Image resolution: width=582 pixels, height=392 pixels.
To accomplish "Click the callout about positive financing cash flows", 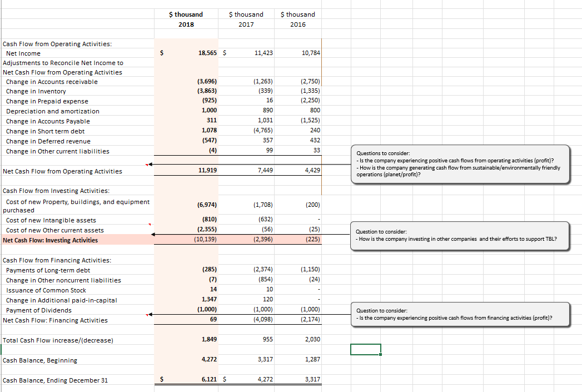I will pos(460,314).
